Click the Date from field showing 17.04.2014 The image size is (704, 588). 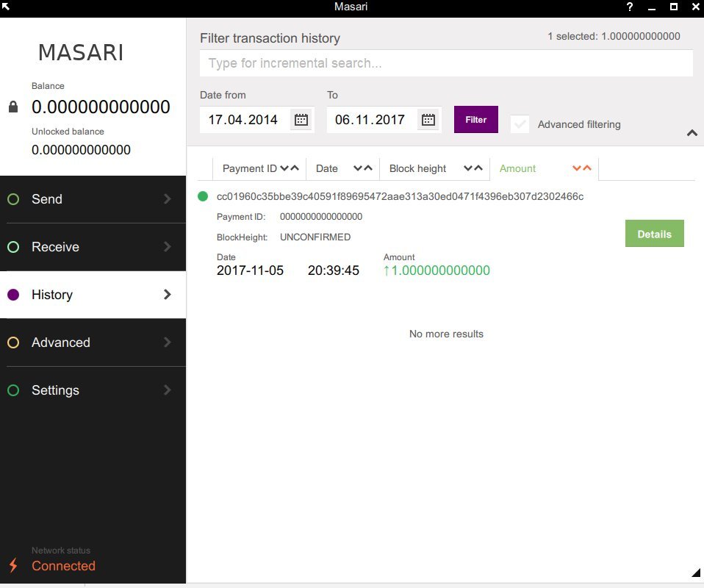(x=256, y=120)
